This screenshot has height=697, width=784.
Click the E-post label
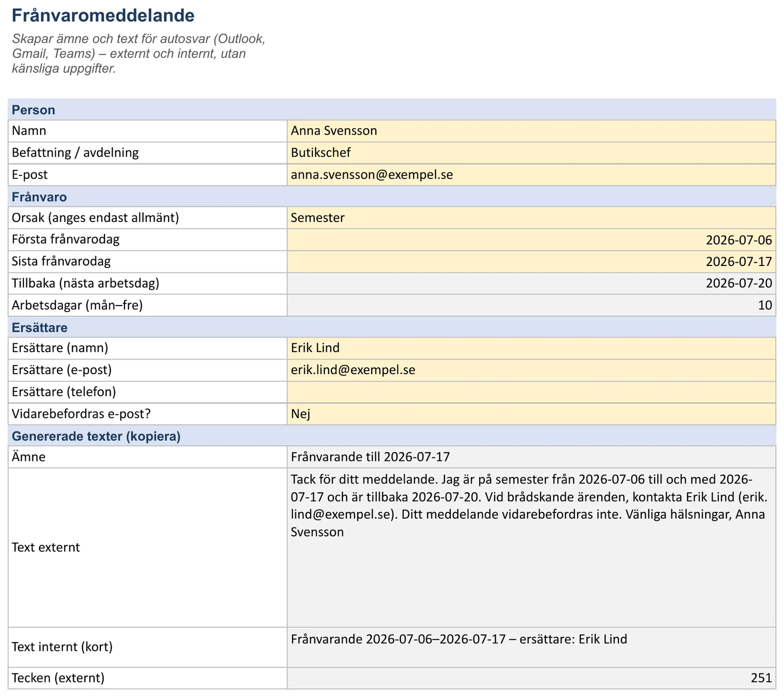coord(30,175)
